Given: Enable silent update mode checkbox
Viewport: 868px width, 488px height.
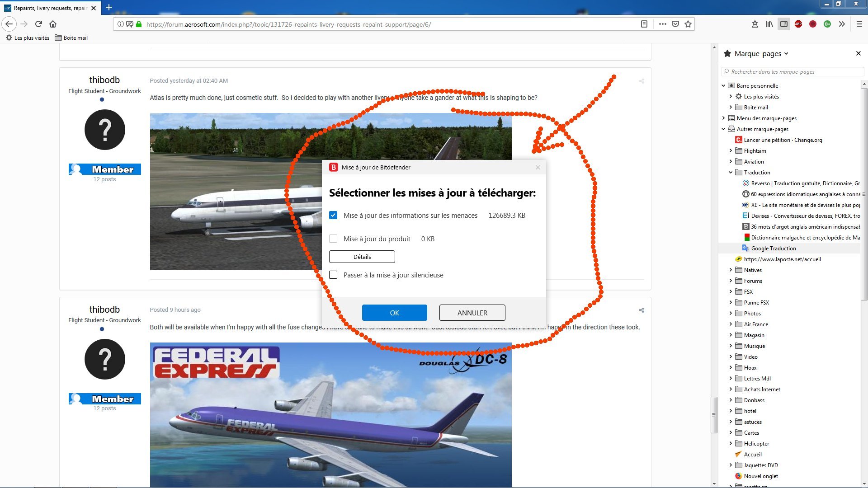Looking at the screenshot, I should point(333,275).
